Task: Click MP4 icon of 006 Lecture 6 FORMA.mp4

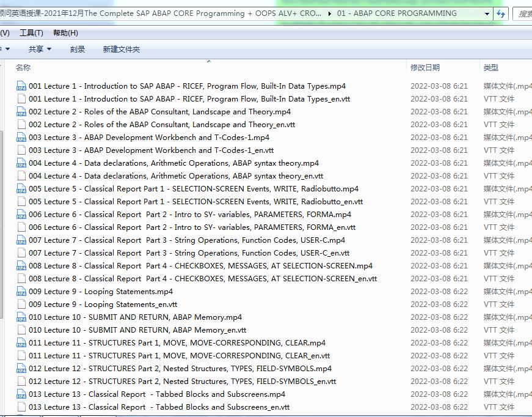Action: coord(21,214)
